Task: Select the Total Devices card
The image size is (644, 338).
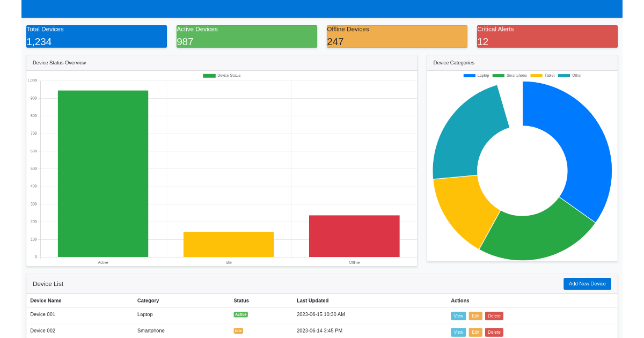Action: click(x=97, y=36)
